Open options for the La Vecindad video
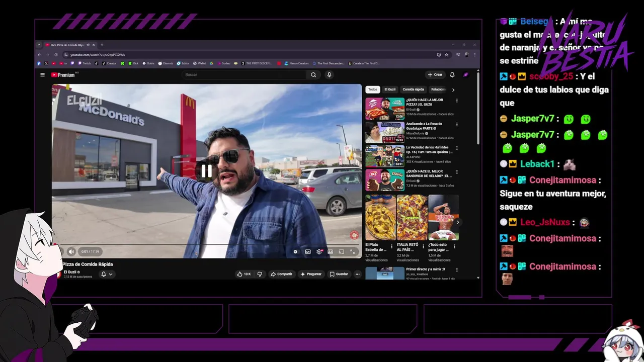The image size is (644, 362). (457, 148)
